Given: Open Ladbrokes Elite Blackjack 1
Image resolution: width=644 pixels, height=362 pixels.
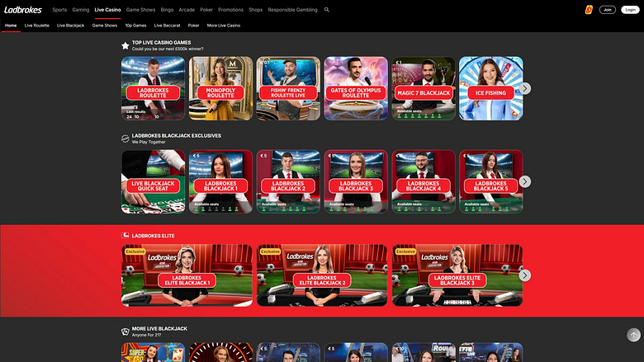Looking at the screenshot, I should coord(187,275).
